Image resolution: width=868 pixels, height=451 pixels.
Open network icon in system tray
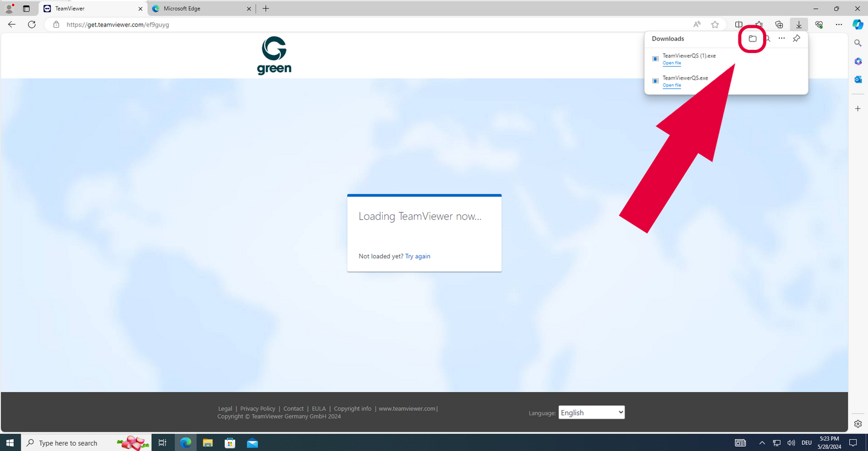[x=776, y=443]
